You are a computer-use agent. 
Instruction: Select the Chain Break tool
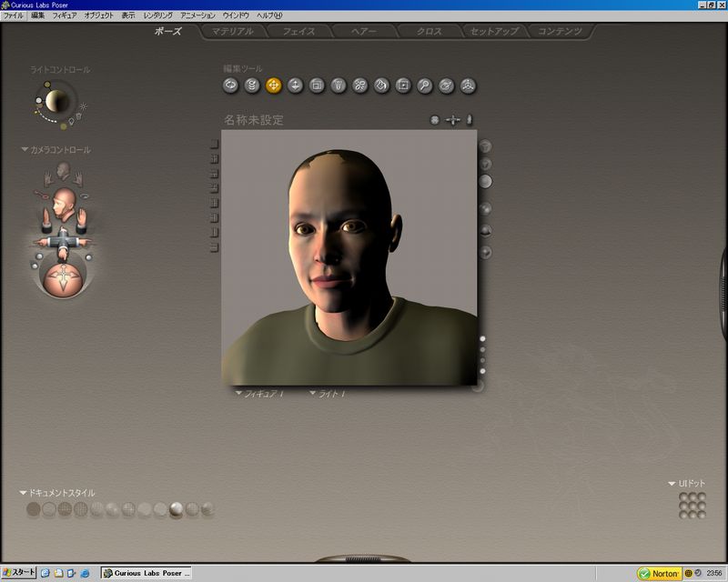(x=359, y=85)
